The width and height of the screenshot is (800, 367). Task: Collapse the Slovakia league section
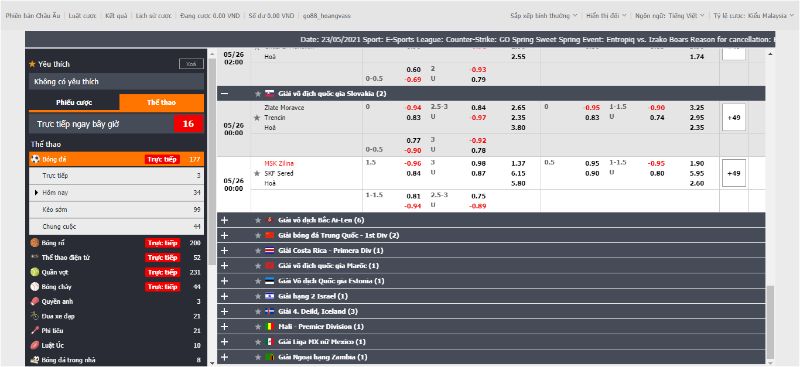click(224, 93)
